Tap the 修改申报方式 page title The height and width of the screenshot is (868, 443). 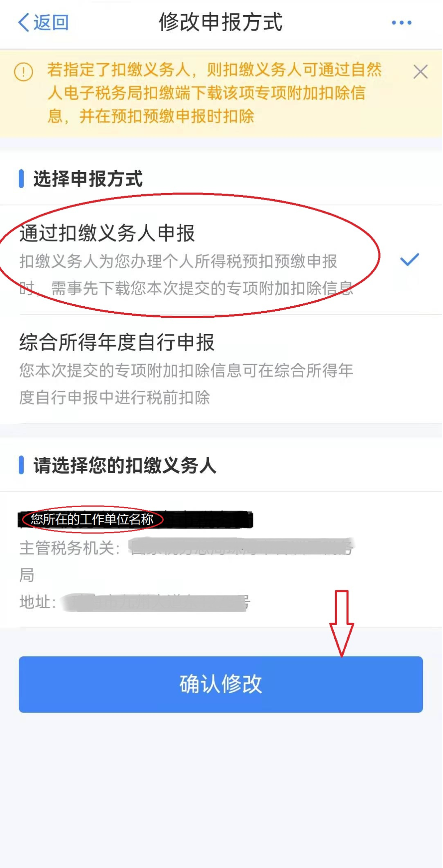coord(221,23)
